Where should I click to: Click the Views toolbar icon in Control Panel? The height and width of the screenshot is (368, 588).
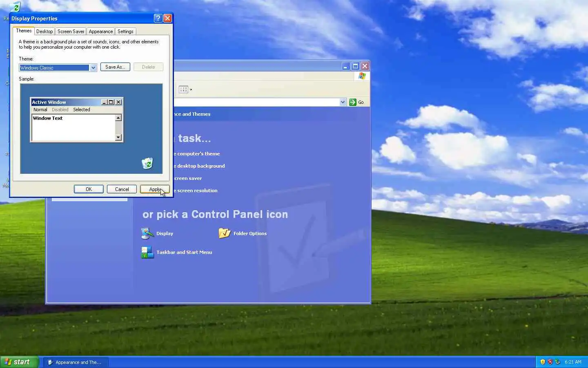[x=183, y=90]
